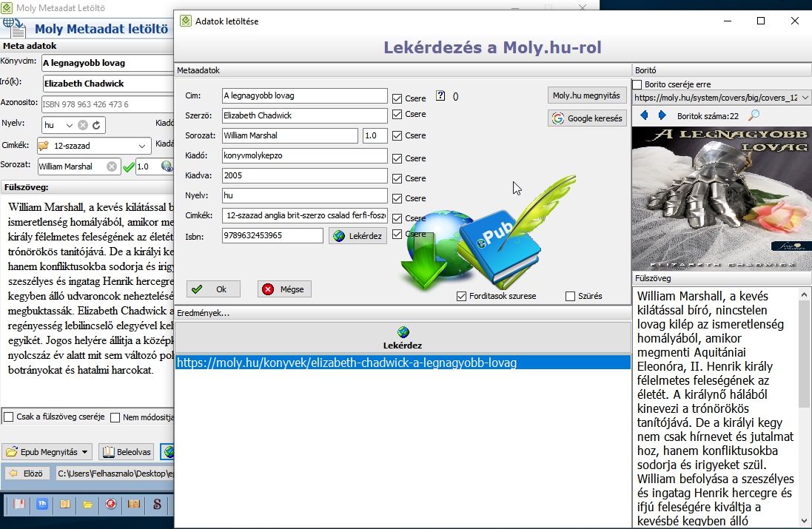Viewport: 812px width, 529px height.
Task: Click the globe page icon in main window header
Action: [14, 28]
